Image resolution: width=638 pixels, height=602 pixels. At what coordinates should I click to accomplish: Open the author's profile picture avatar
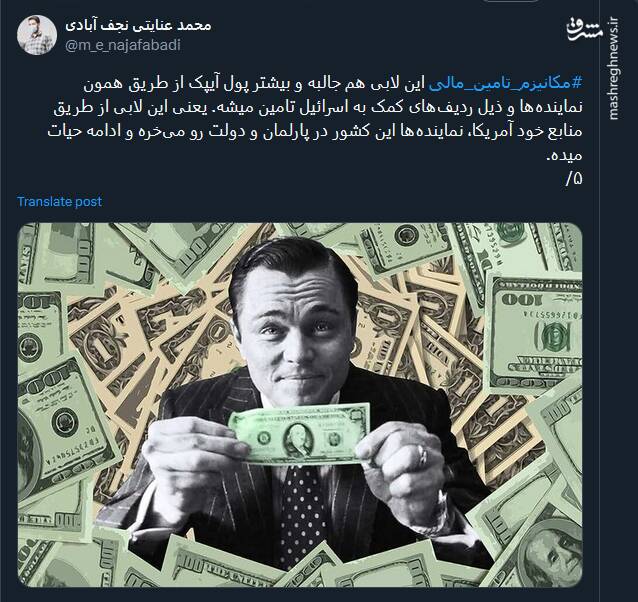coord(37,35)
